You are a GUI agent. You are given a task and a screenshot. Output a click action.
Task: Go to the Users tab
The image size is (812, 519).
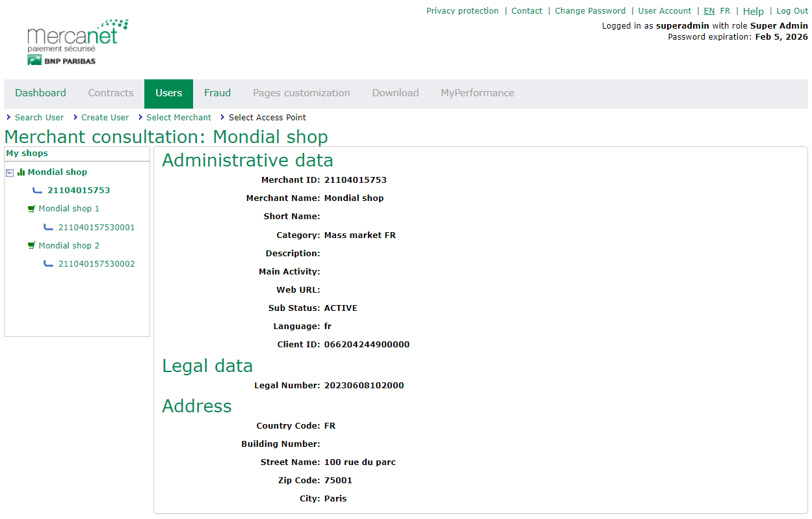pos(168,93)
